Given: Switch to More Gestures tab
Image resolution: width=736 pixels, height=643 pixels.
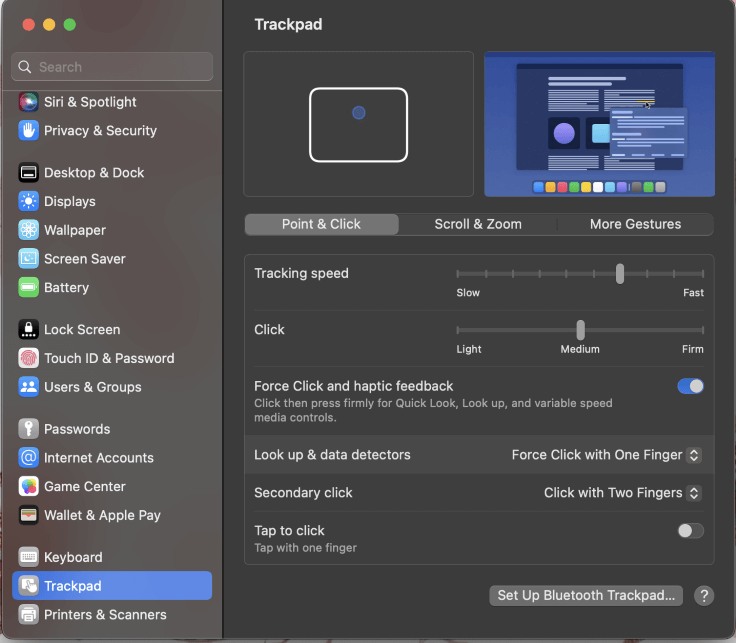Looking at the screenshot, I should click(635, 224).
